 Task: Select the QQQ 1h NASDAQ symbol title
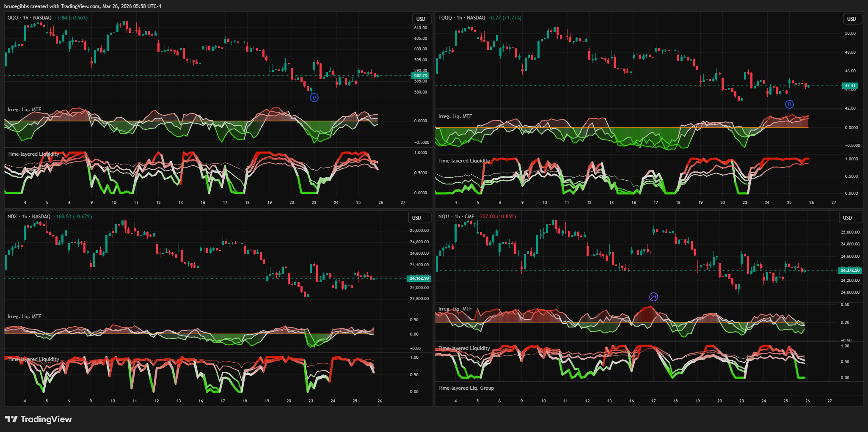(30, 18)
